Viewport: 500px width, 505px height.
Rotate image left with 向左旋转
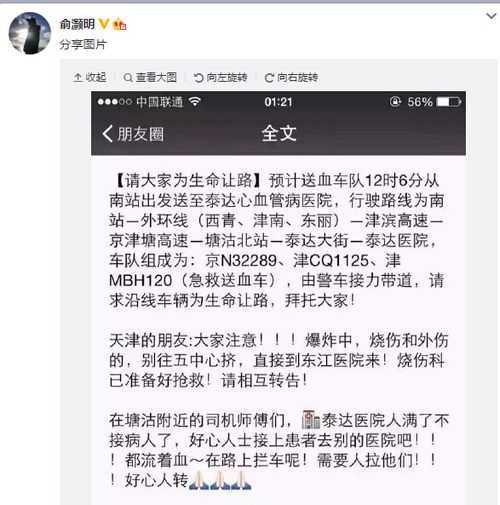pos(221,77)
